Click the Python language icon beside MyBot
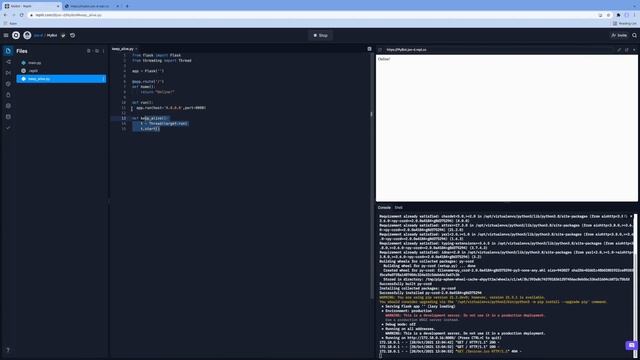 (x=63, y=36)
